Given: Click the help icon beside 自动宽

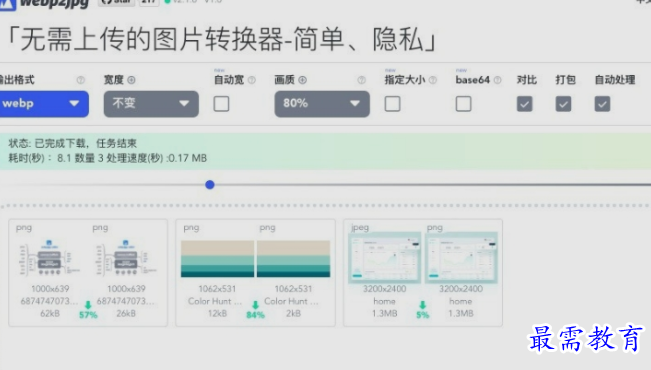Looking at the screenshot, I should click(252, 80).
